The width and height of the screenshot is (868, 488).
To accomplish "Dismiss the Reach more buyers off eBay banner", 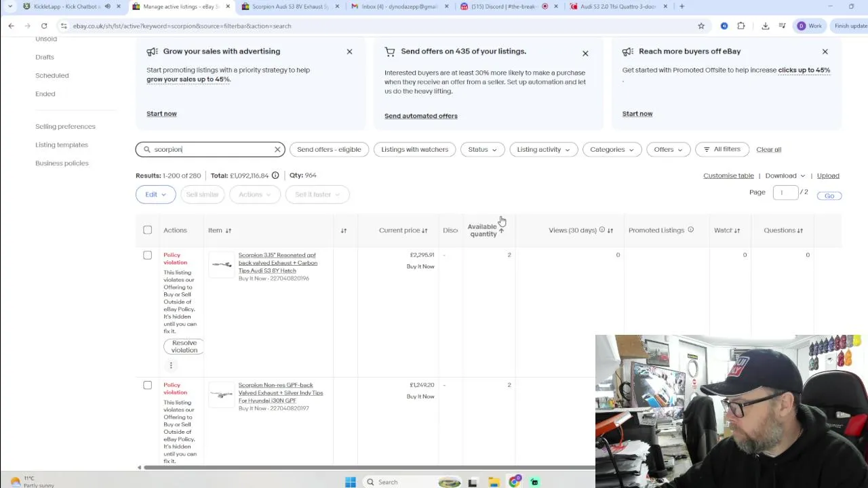I will click(x=825, y=52).
